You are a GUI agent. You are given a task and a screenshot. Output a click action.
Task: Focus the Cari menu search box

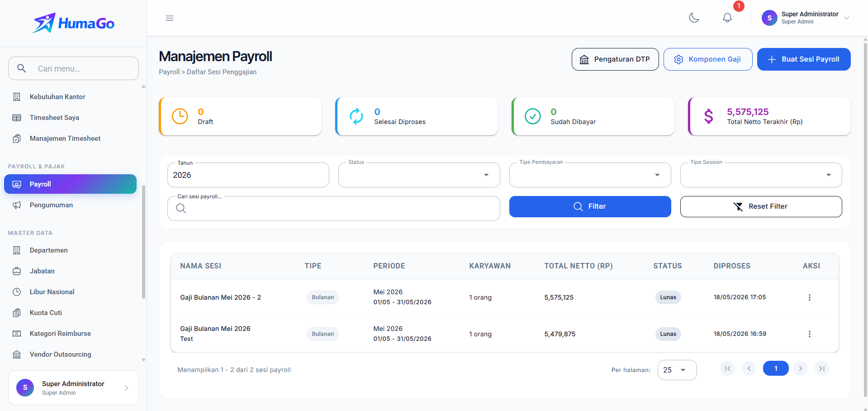pos(73,68)
